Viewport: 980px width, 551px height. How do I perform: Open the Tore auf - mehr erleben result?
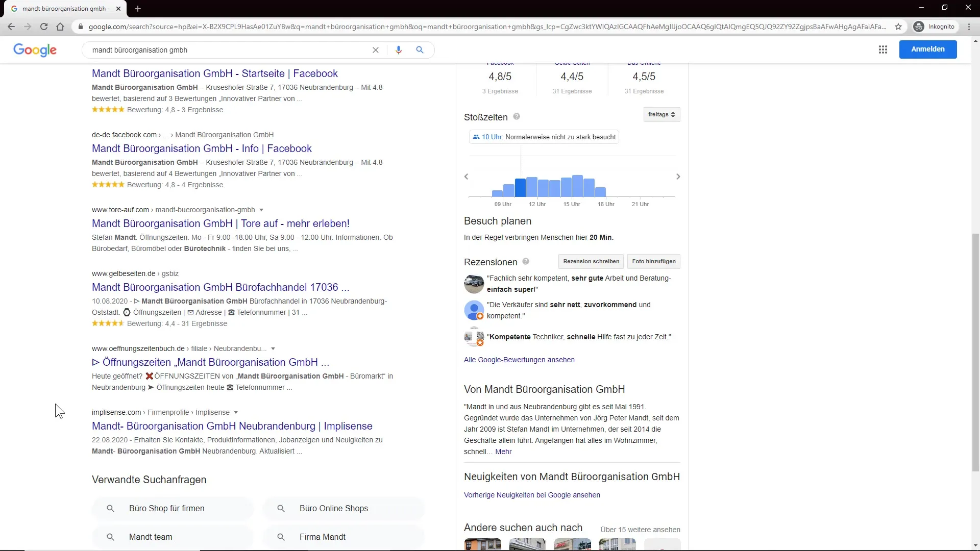(x=220, y=223)
